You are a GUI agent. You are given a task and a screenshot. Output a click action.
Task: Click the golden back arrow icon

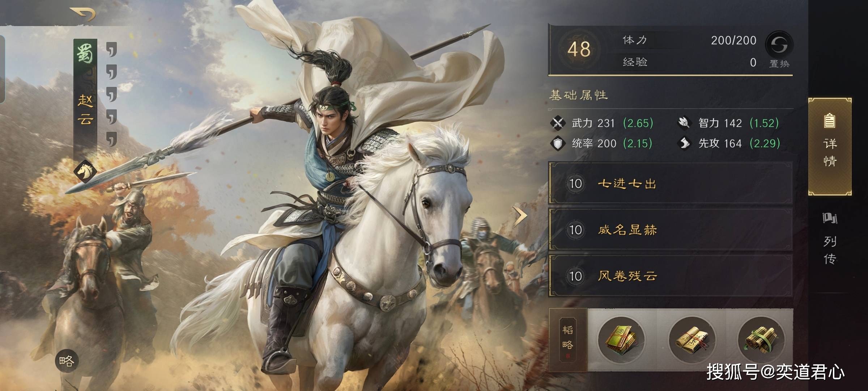click(83, 14)
